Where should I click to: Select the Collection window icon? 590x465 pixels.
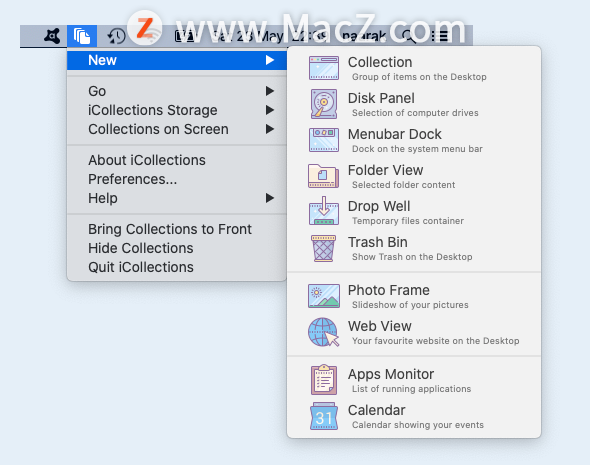click(x=324, y=68)
